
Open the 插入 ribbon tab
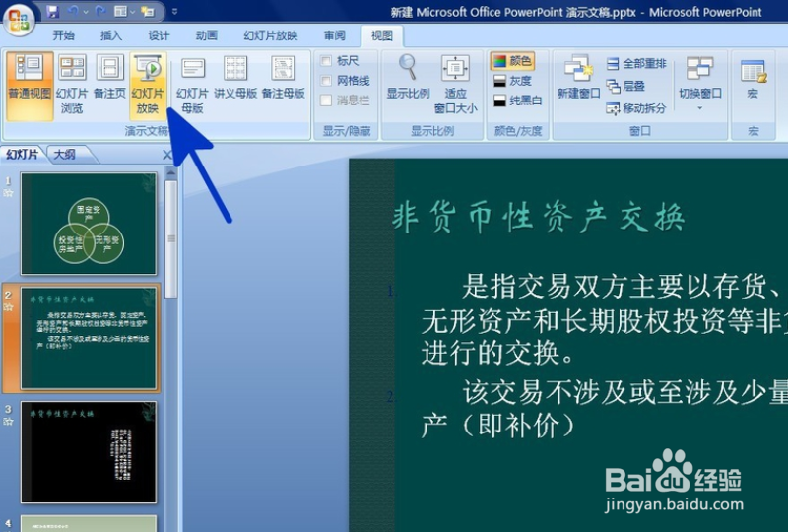pos(111,35)
